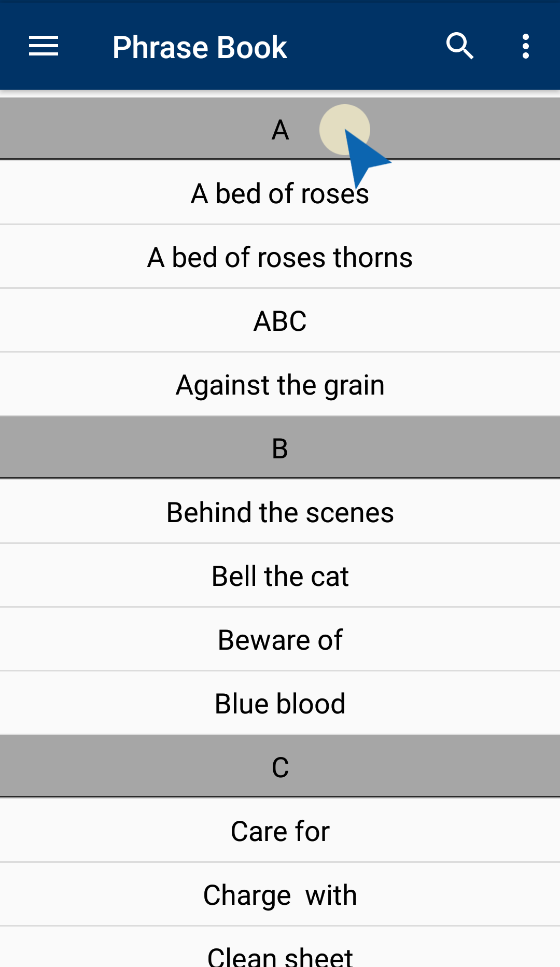
Task: Tap the A section header
Action: pyautogui.click(x=280, y=129)
